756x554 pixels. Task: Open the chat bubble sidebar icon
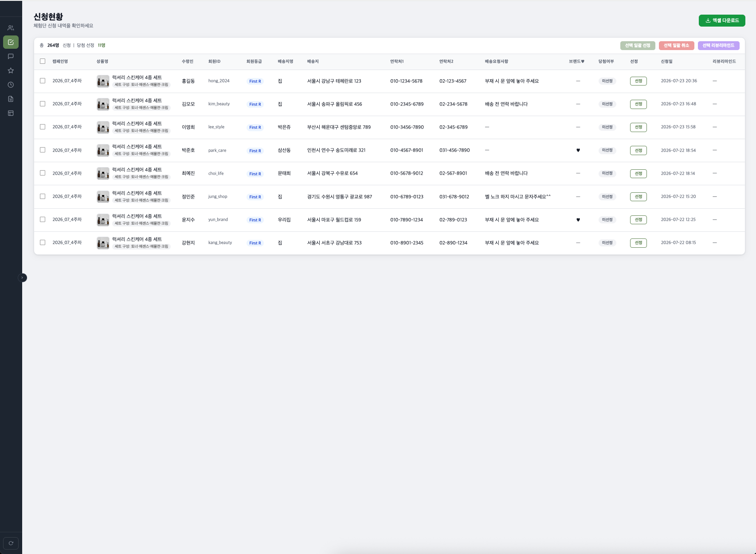(11, 56)
